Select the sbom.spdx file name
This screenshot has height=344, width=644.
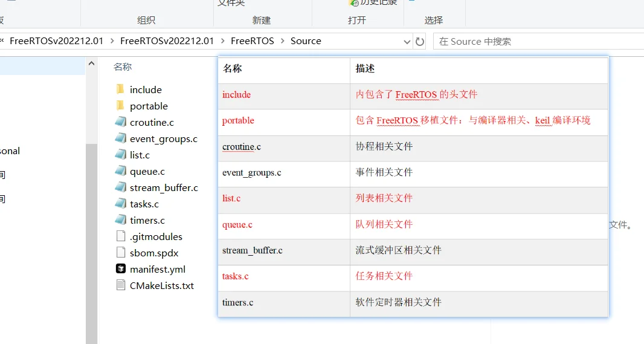(154, 253)
